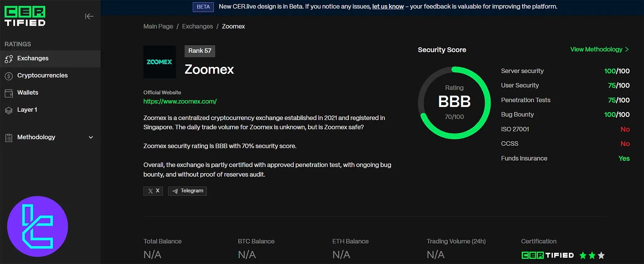644x264 pixels.
Task: Click the Certification label
Action: [x=539, y=241]
